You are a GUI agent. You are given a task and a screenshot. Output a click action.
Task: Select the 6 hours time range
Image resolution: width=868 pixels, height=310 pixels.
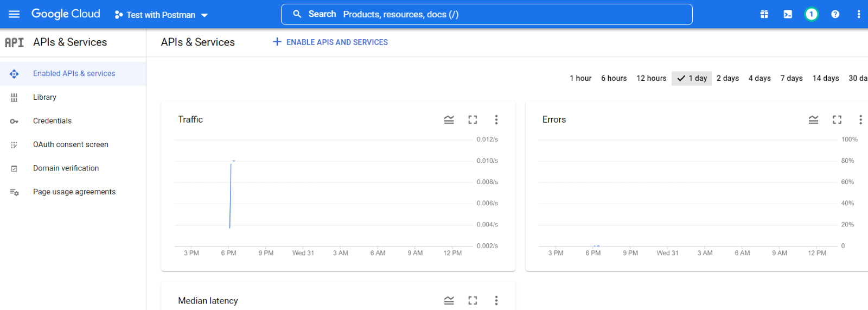pyautogui.click(x=614, y=78)
